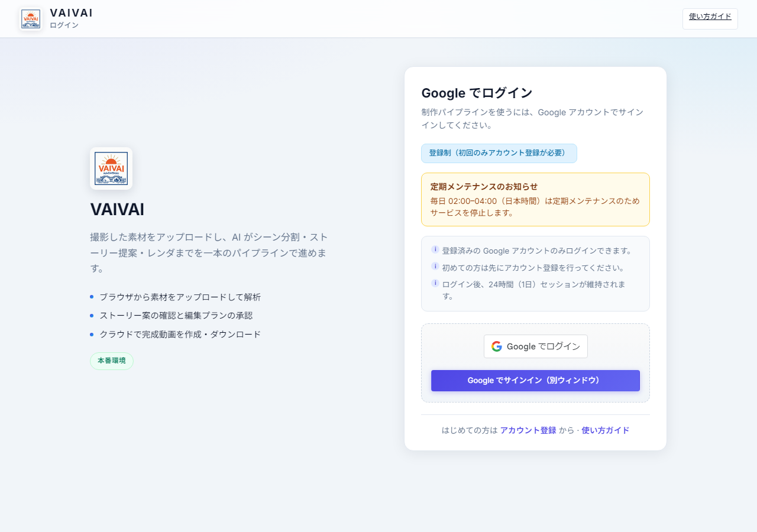Click Google でサインイン（別ウィンドウ） button
Viewport: 757px width, 532px height.
point(535,381)
